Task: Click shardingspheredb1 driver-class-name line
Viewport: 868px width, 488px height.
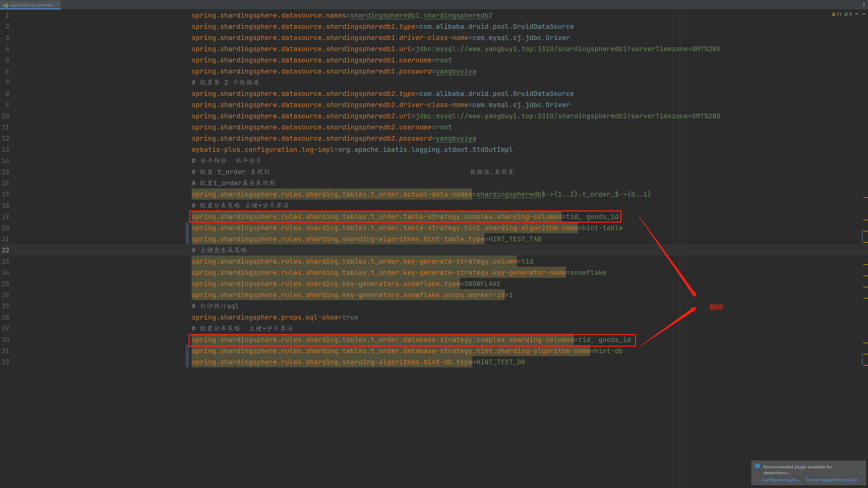Action: pos(380,38)
